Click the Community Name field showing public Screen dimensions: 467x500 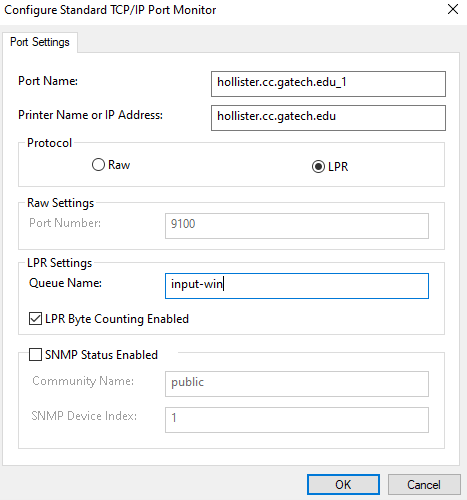click(x=297, y=384)
